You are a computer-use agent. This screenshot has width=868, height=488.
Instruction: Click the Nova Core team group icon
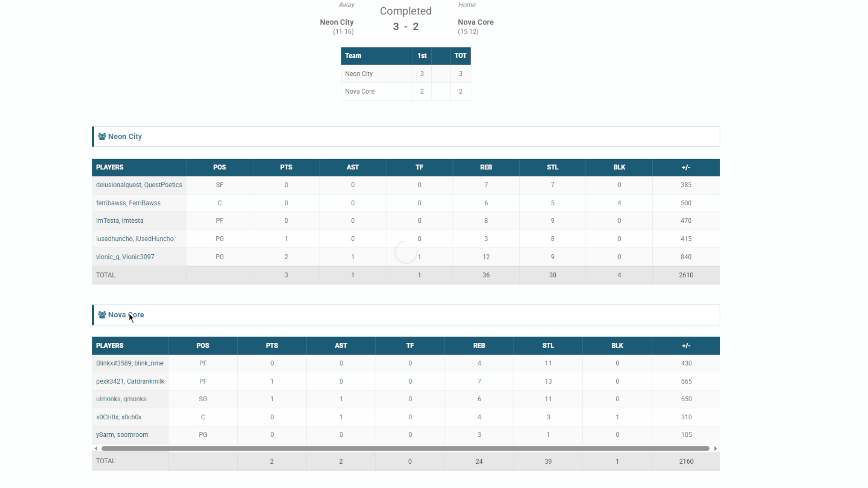[x=102, y=314]
